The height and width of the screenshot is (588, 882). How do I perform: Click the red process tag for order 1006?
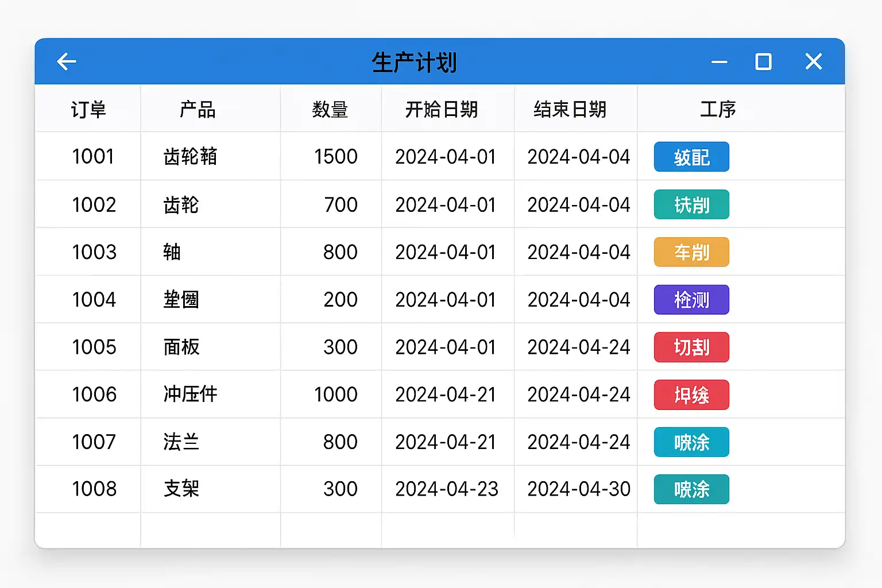click(691, 395)
